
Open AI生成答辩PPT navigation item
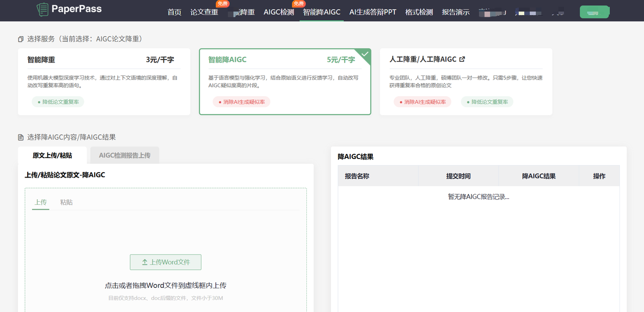click(x=373, y=12)
